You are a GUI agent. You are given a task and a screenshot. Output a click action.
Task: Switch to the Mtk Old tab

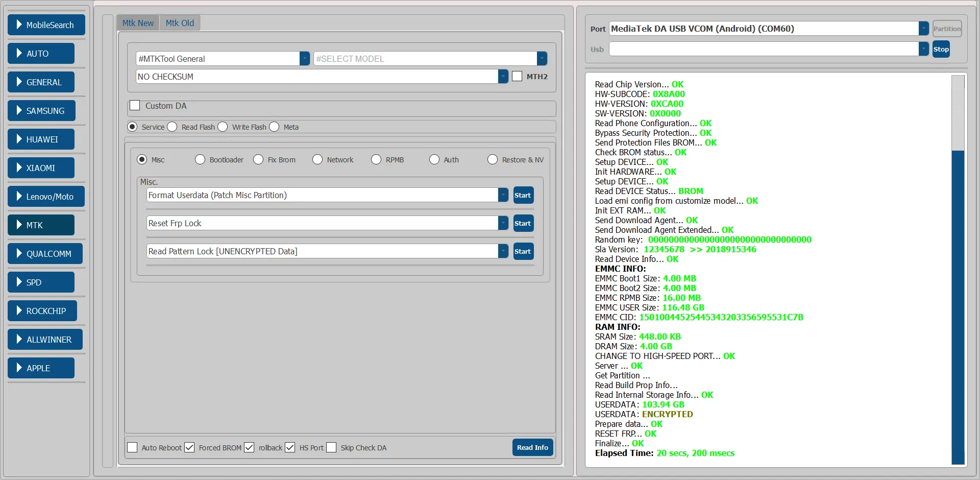180,23
